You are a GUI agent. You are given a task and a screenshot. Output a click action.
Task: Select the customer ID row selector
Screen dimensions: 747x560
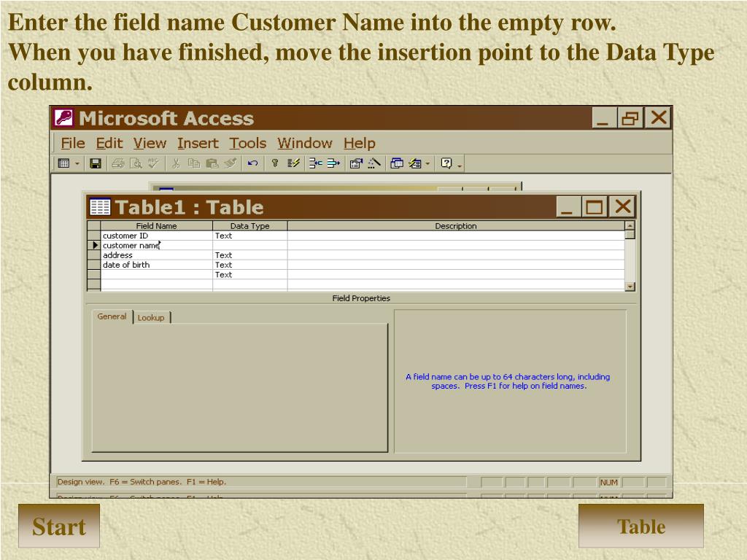click(94, 236)
